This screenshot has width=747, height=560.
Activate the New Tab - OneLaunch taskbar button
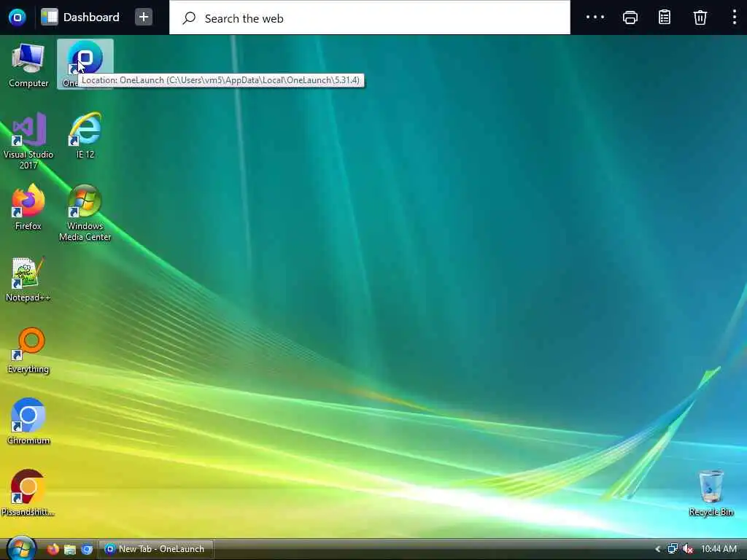(x=156, y=549)
